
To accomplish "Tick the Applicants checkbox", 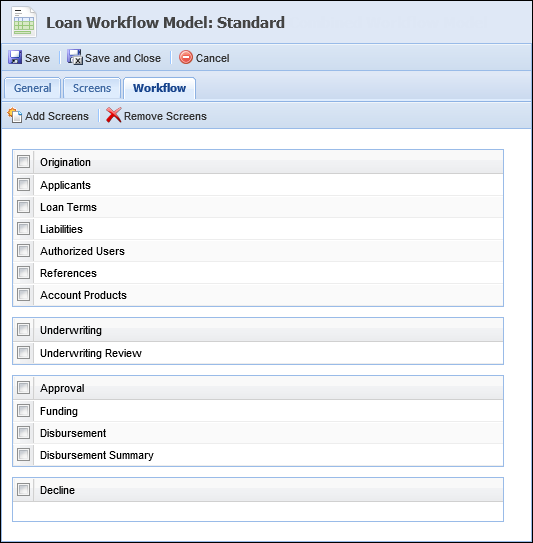I will pos(24,185).
